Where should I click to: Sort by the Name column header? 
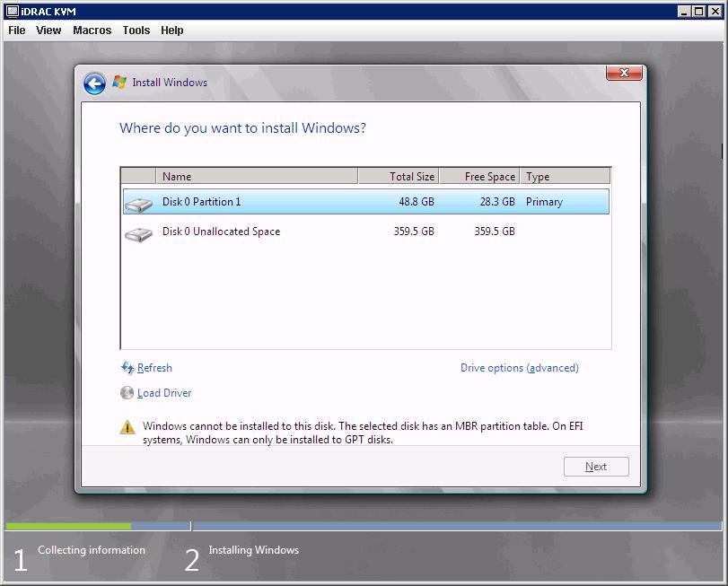click(x=257, y=176)
